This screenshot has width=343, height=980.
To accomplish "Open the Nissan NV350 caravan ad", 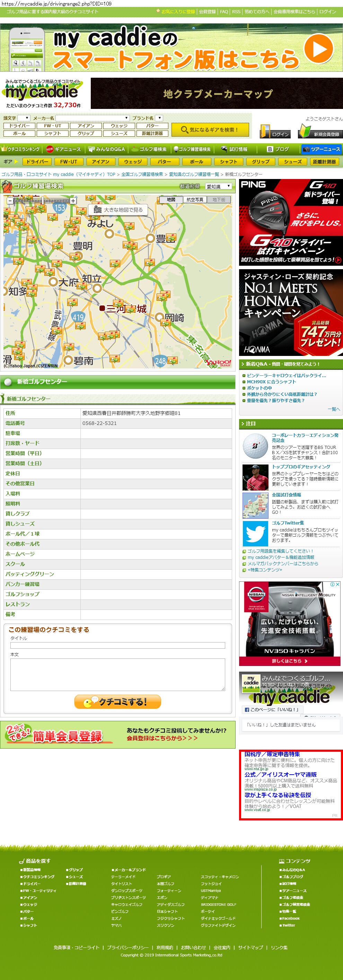I will [289, 624].
